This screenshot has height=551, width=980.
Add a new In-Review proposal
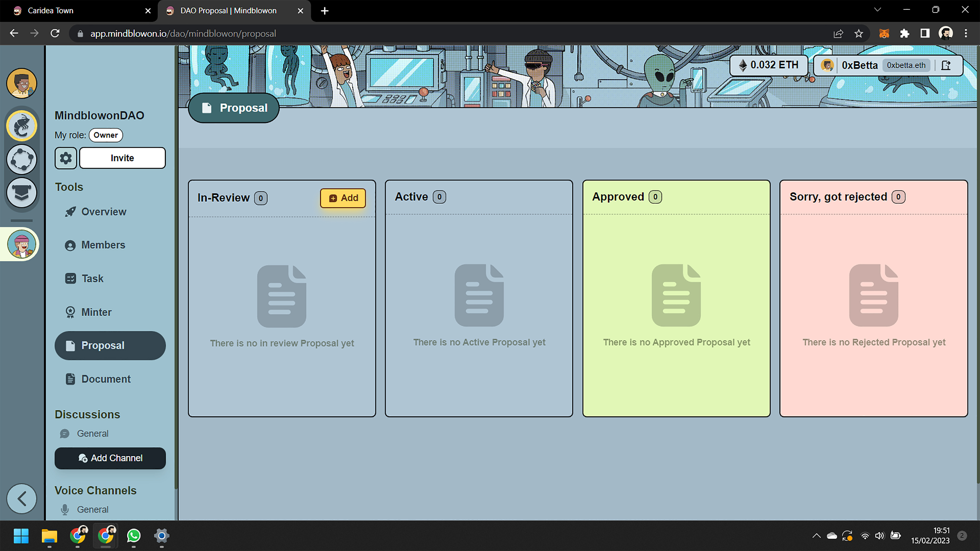point(343,198)
